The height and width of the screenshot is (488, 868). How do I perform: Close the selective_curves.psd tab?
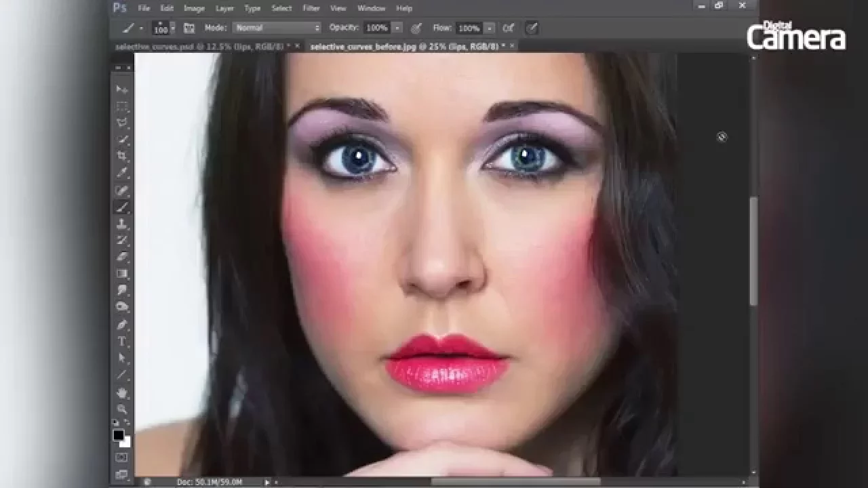[x=297, y=46]
